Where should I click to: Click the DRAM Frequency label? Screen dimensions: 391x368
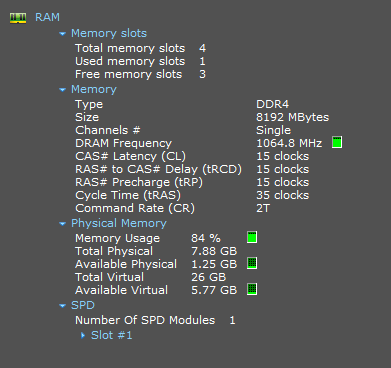click(x=123, y=143)
